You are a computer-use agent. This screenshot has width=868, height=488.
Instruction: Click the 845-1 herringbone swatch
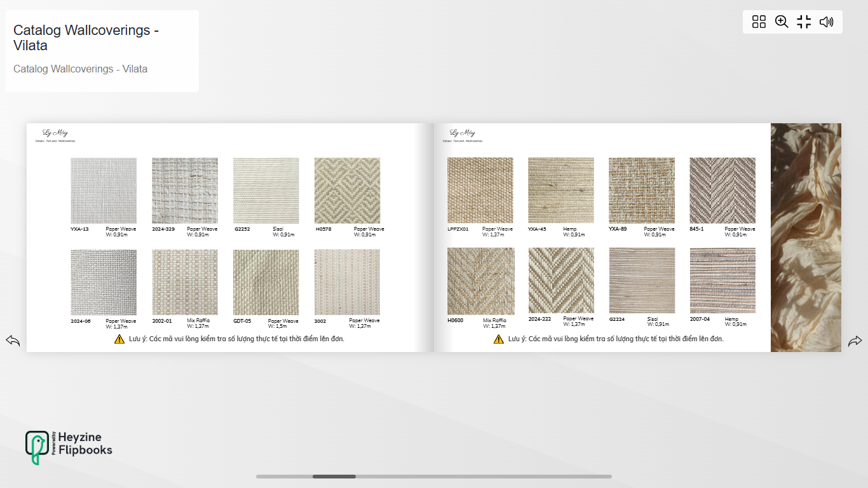tap(722, 191)
